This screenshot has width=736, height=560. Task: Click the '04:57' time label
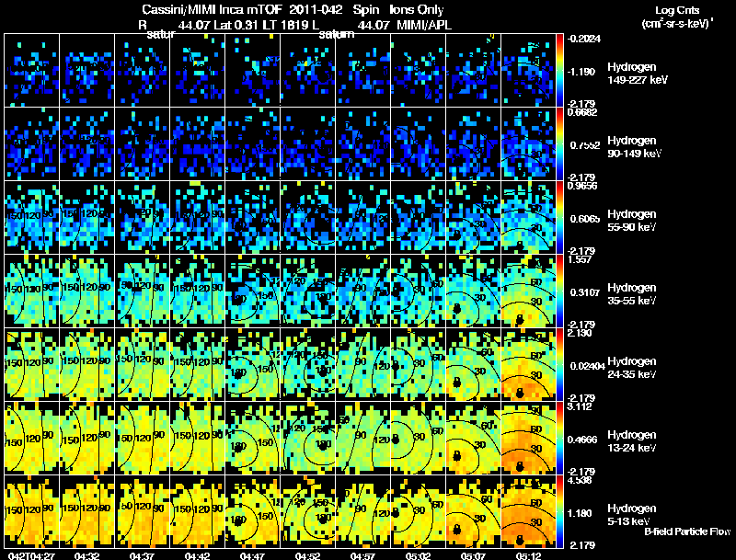click(362, 555)
